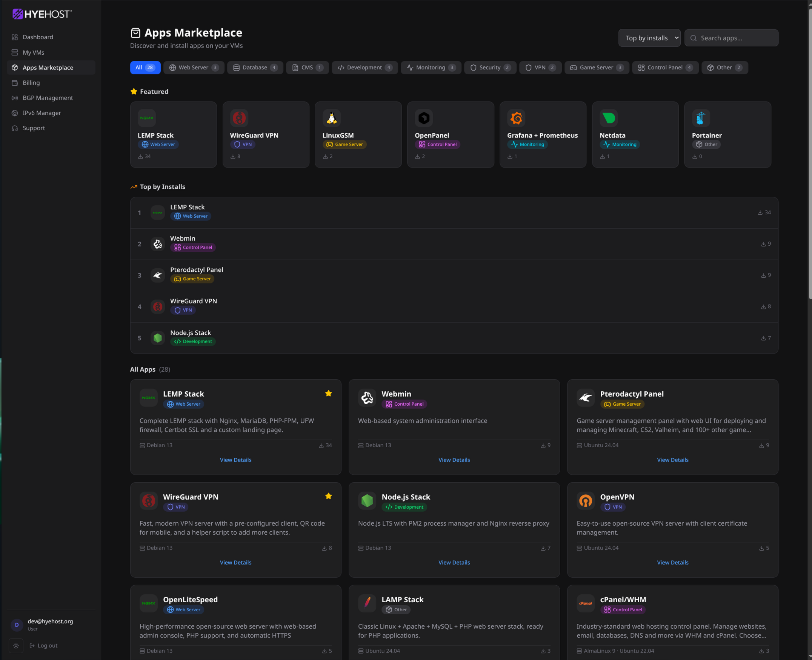Select the Webmin icon in Top by Installs

click(157, 244)
